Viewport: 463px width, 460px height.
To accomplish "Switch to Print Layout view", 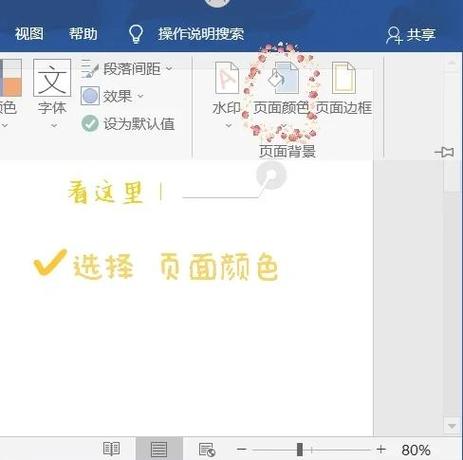I will 159,449.
